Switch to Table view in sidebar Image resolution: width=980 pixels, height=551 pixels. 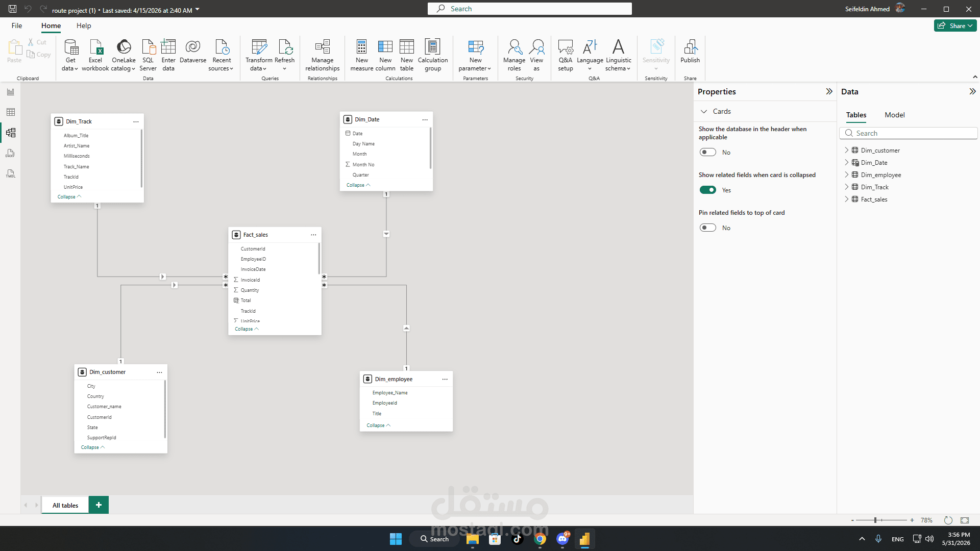tap(11, 112)
